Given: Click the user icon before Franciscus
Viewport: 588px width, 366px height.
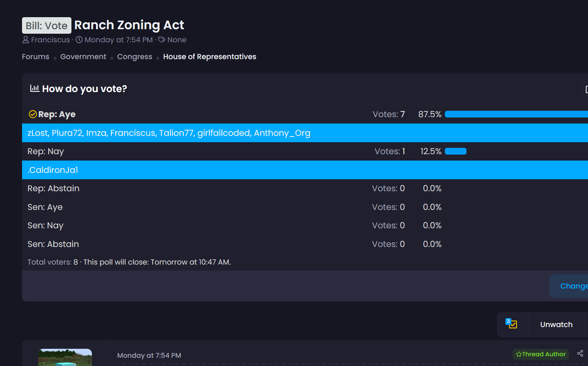Looking at the screenshot, I should point(25,40).
